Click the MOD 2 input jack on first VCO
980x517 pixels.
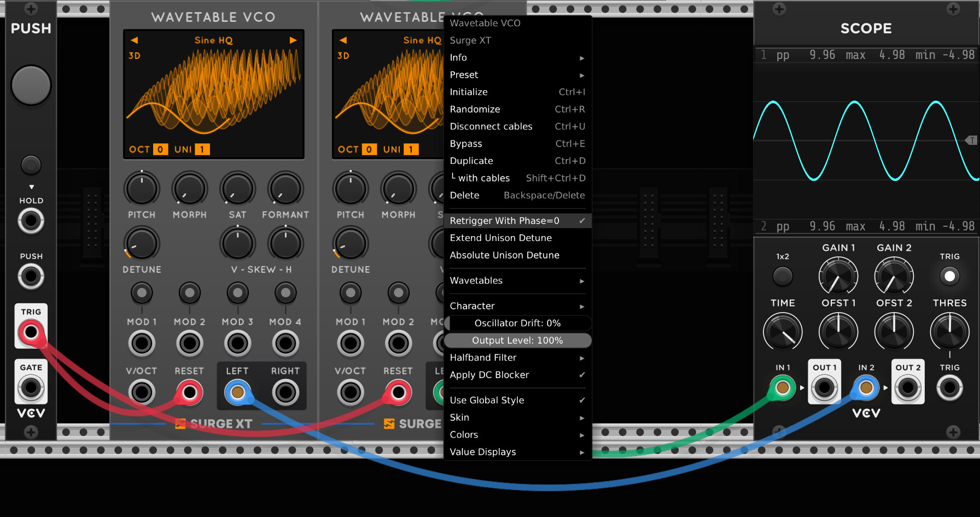(190, 343)
